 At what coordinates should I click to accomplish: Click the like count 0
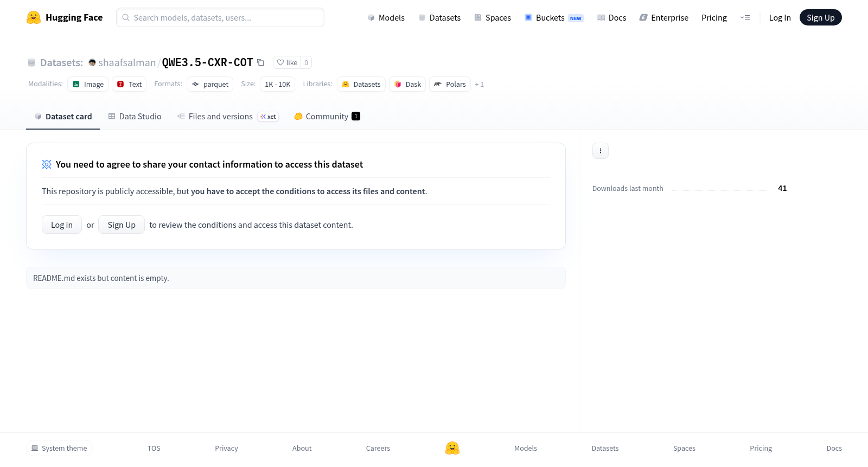click(x=307, y=62)
